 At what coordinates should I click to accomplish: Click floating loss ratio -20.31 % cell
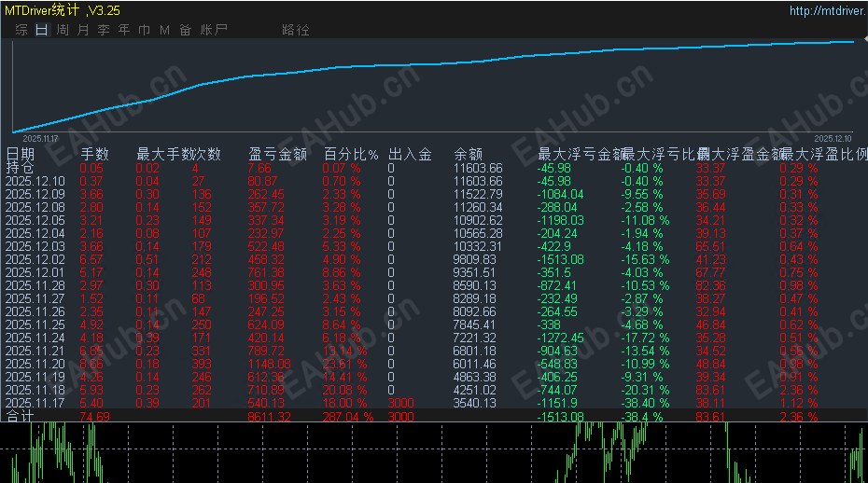click(645, 390)
